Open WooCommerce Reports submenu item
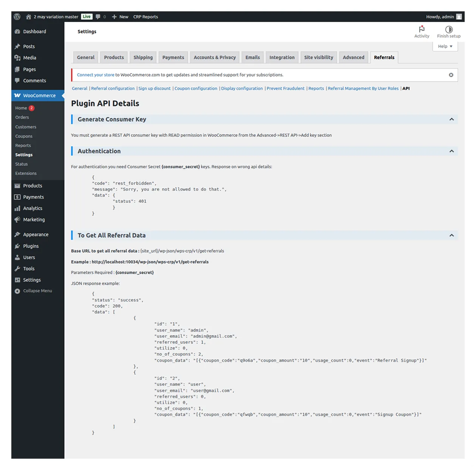 coord(23,145)
